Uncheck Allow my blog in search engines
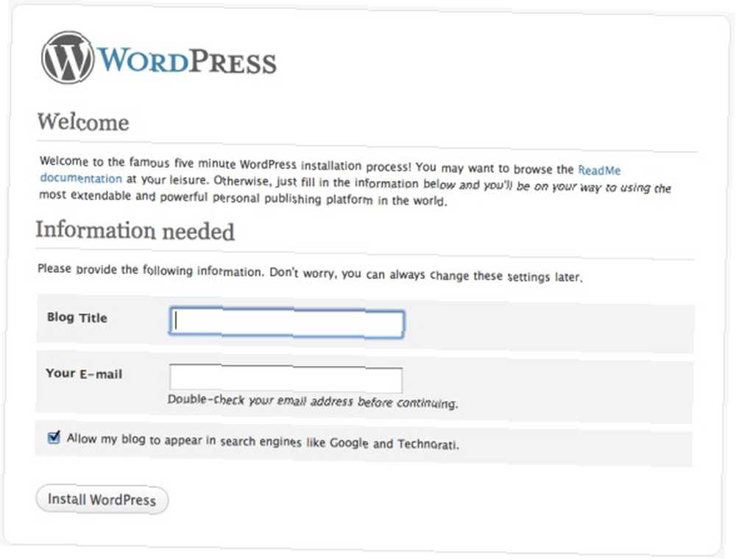This screenshot has width=736, height=560. [54, 438]
